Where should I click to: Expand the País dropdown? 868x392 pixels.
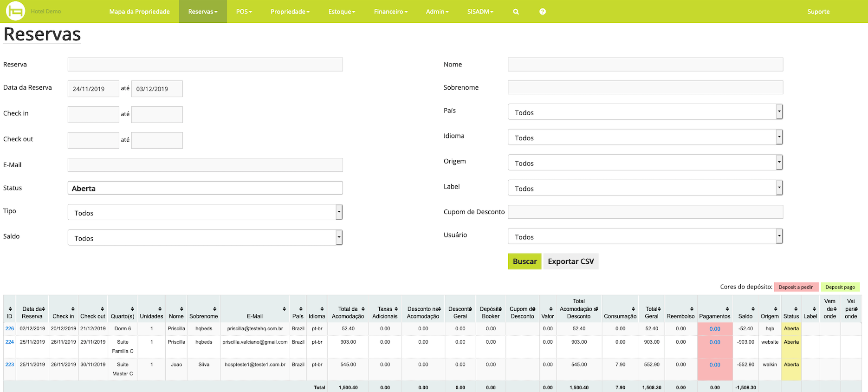click(645, 112)
